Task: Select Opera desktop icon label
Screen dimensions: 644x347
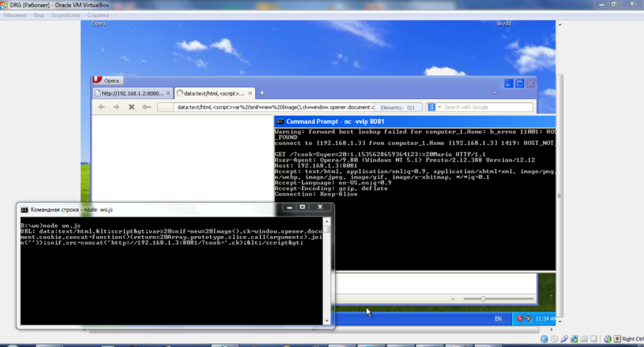Action: (98, 23)
